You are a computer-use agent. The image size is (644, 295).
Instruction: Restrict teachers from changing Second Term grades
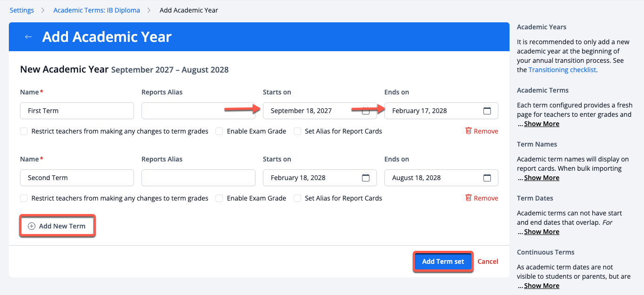pyautogui.click(x=24, y=198)
